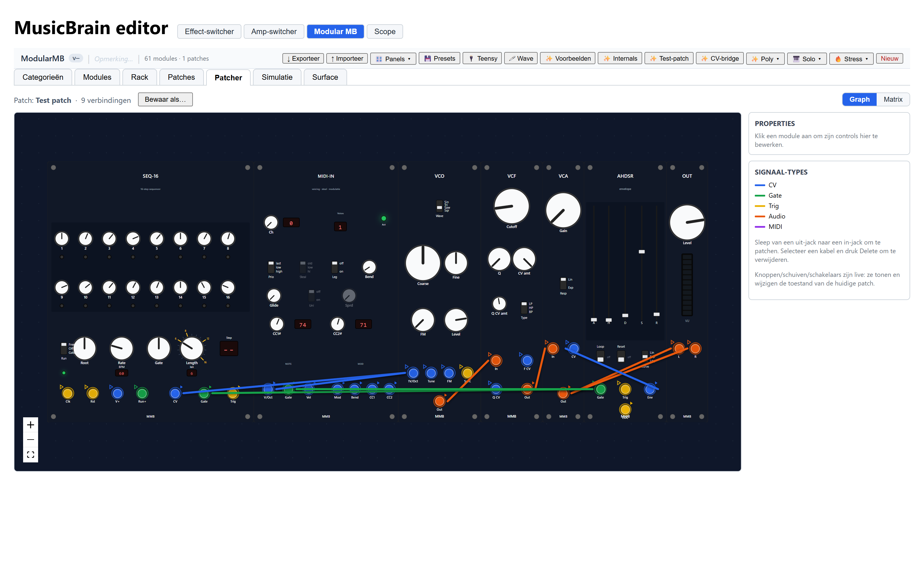
Task: Click the VCO FM input jack
Action: (449, 373)
